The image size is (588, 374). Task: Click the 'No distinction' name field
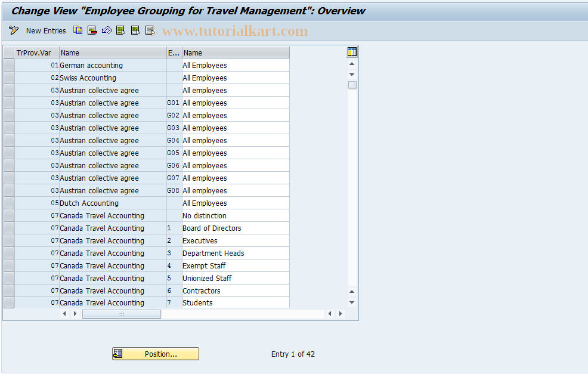click(x=236, y=216)
